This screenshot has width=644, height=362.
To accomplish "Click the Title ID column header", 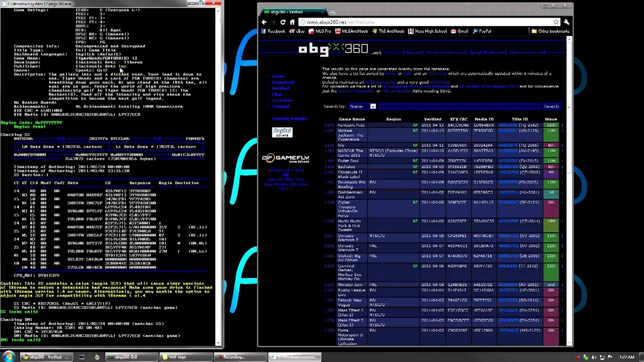I will (x=520, y=120).
